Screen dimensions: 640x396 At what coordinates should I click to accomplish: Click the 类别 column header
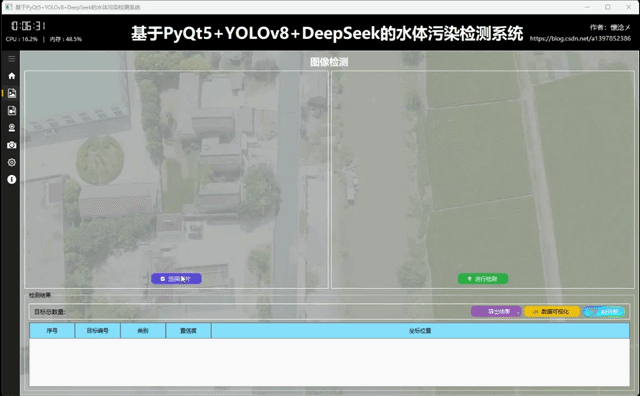click(143, 331)
